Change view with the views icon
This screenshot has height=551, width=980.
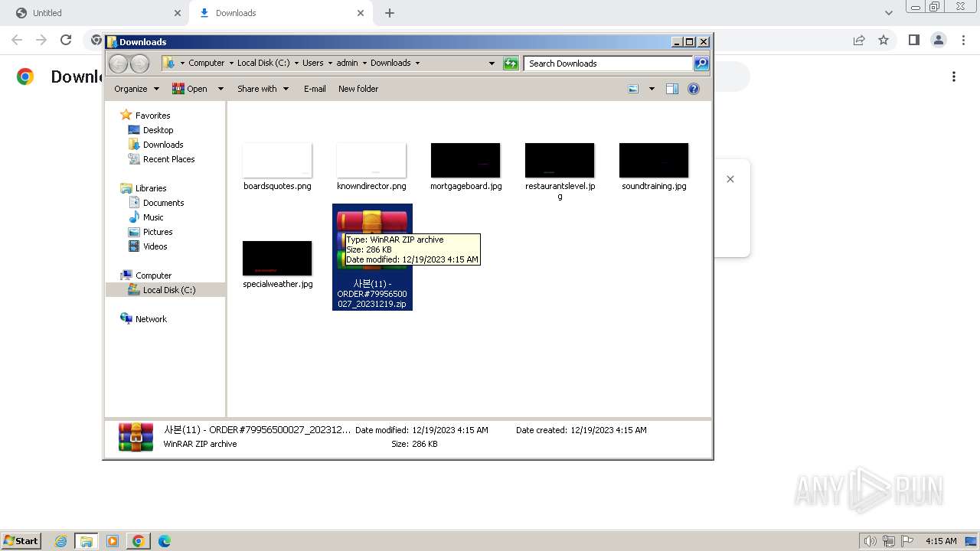click(633, 89)
